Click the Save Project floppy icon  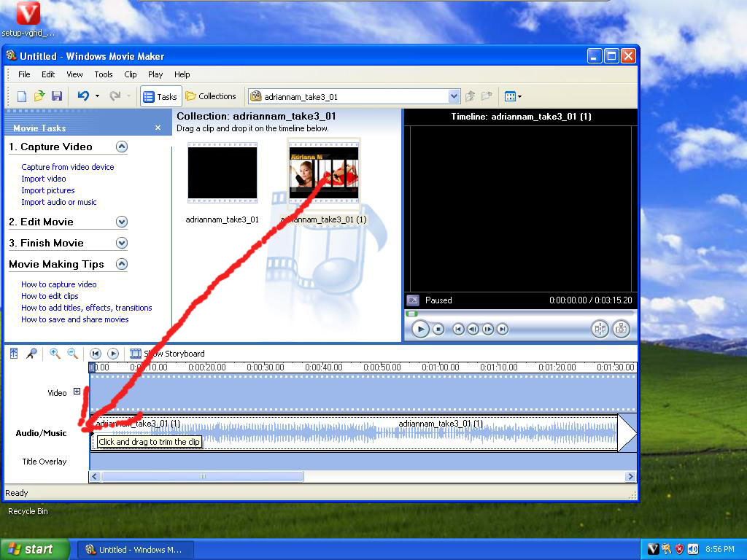[57, 96]
